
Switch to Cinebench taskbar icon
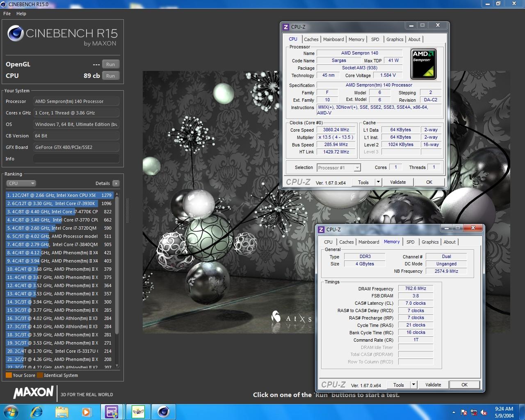[x=163, y=412]
